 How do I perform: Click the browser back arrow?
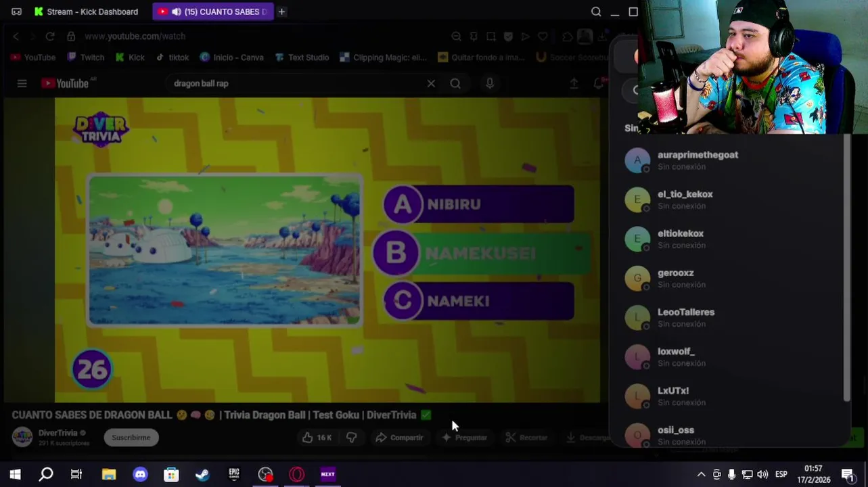click(16, 36)
